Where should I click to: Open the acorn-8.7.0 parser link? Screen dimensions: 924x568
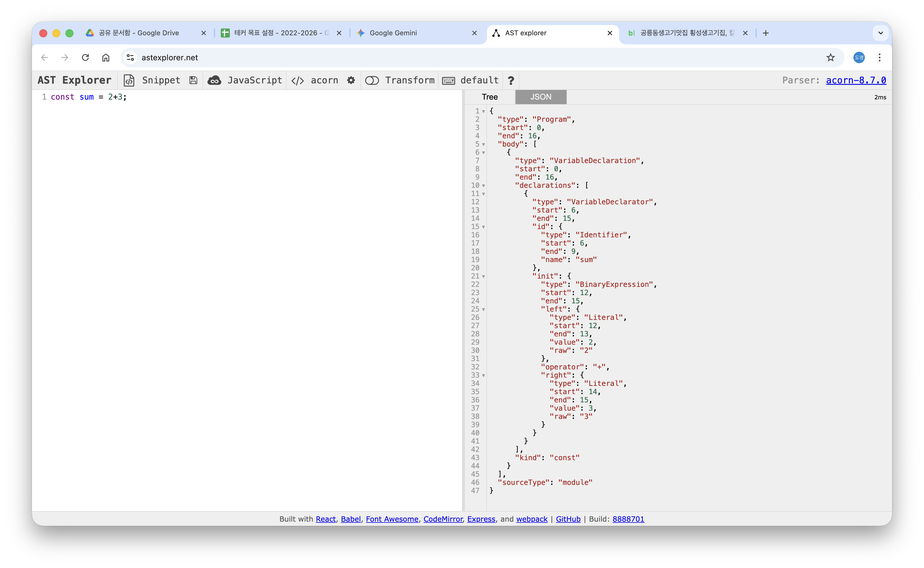856,81
